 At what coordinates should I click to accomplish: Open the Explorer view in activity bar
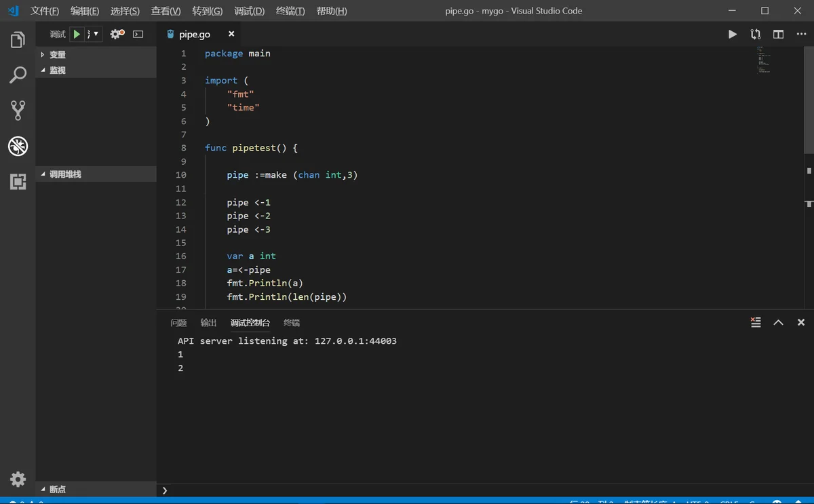(18, 40)
